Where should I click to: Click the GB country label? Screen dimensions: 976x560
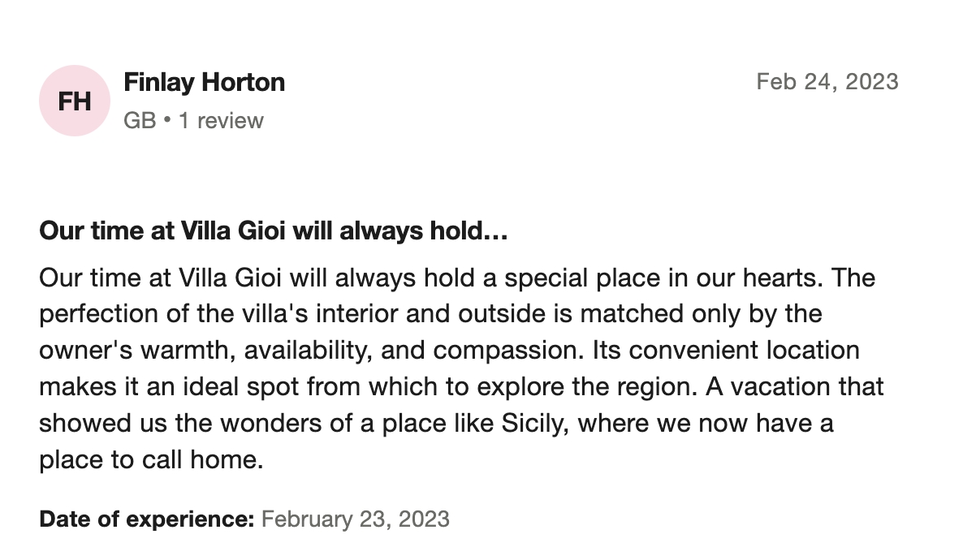click(x=139, y=121)
